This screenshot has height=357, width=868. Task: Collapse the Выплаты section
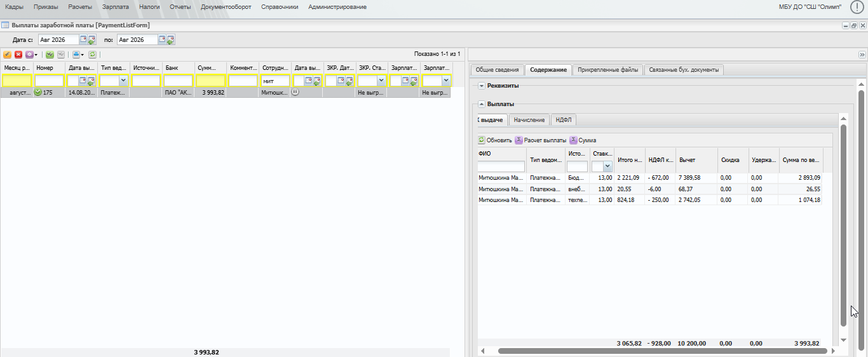pos(482,104)
